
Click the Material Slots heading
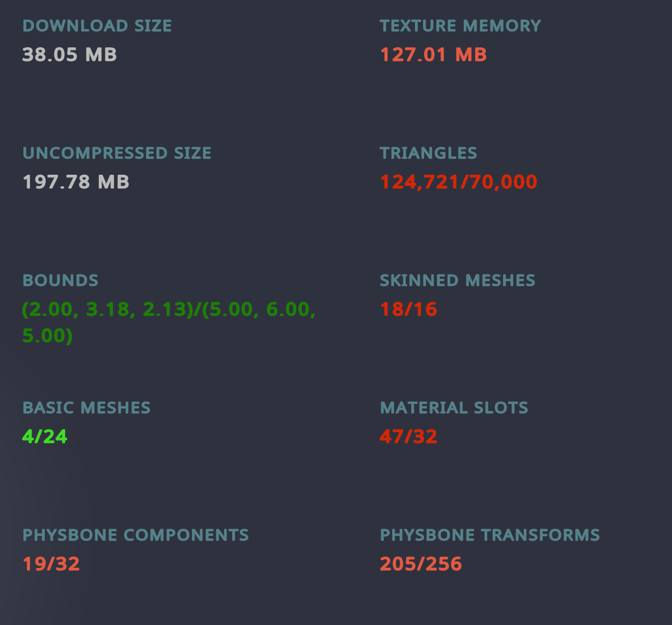coord(454,408)
